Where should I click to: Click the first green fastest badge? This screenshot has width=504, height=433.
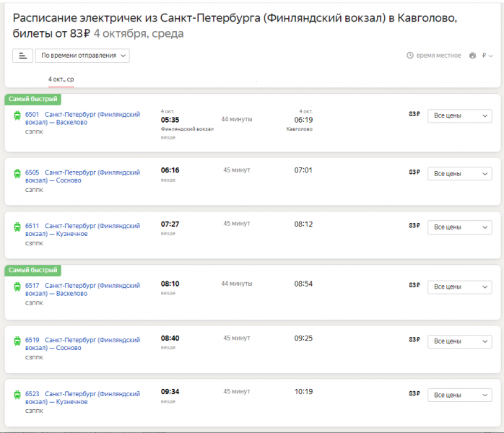(32, 99)
